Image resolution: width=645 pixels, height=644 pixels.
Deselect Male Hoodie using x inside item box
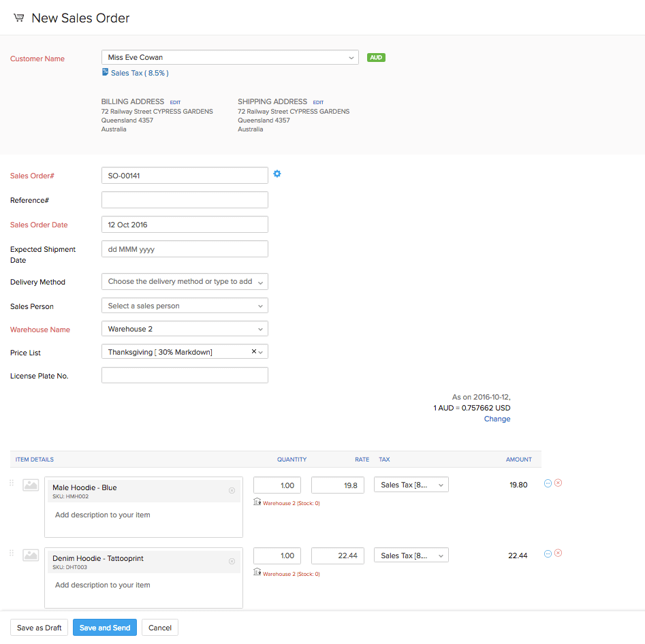[x=232, y=490]
